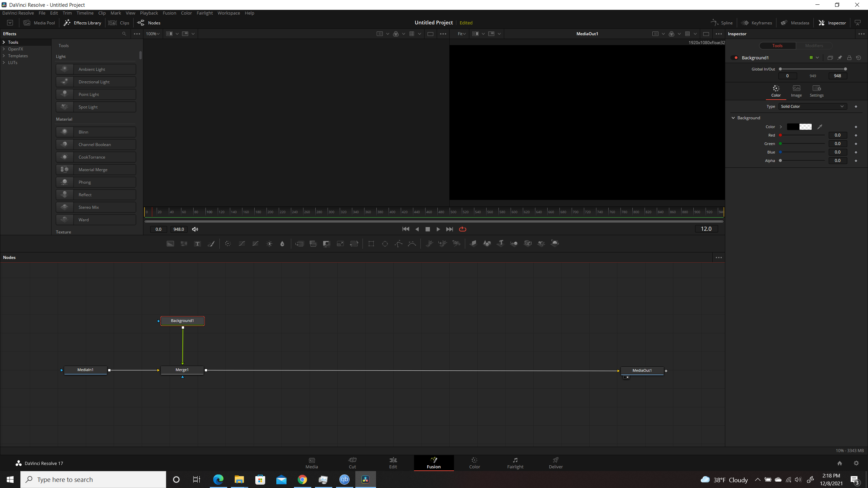This screenshot has height=488, width=868.
Task: Click the Alpha channel slider
Action: point(802,161)
